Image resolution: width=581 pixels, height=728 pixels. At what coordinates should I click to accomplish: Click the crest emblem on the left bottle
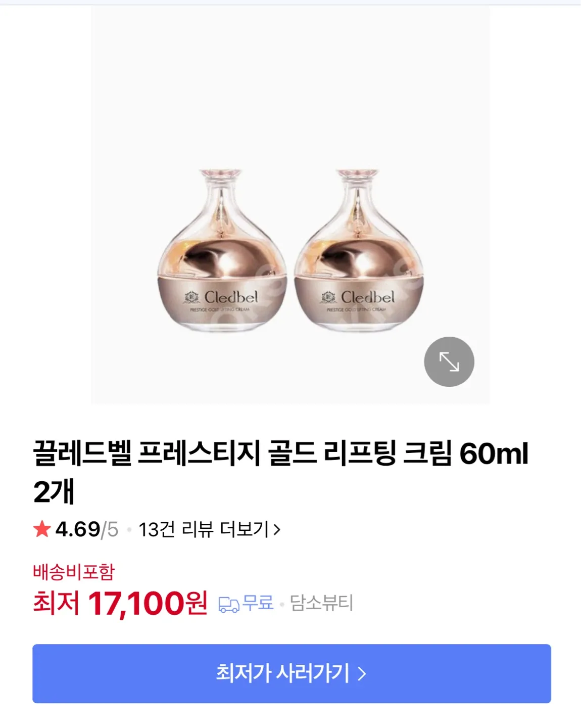191,297
